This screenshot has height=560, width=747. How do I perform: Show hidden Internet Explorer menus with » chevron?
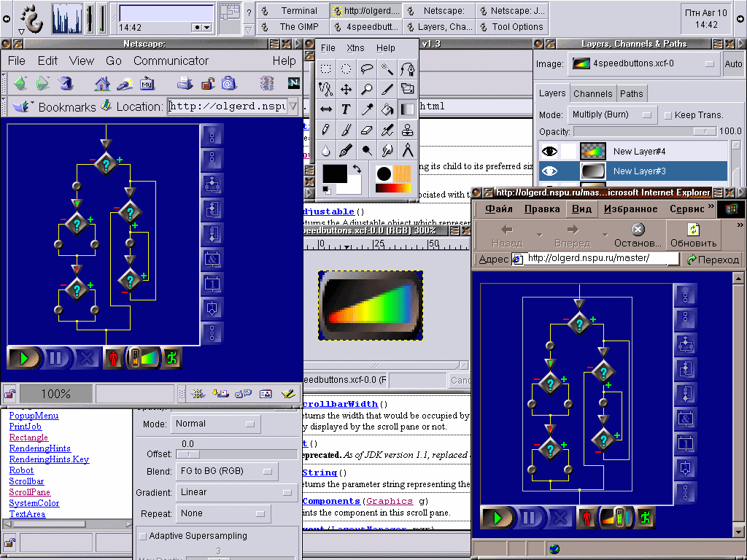[x=711, y=206]
